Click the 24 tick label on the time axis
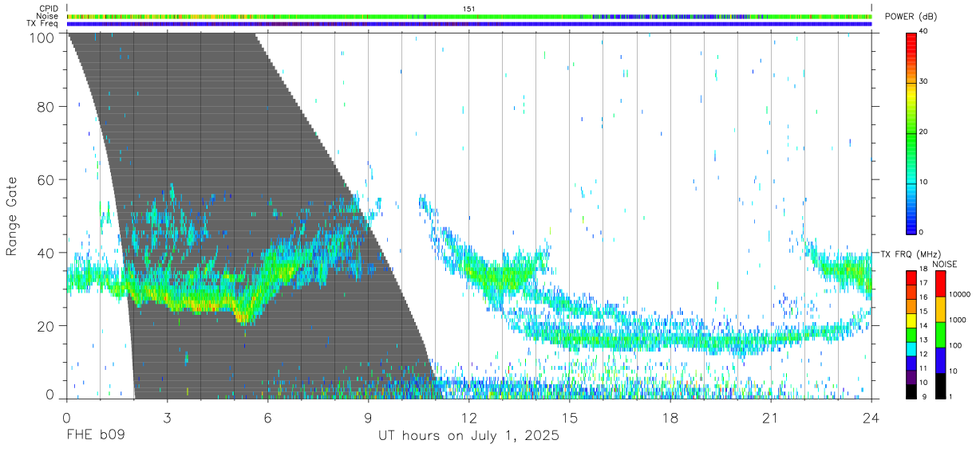The image size is (980, 452). [871, 417]
